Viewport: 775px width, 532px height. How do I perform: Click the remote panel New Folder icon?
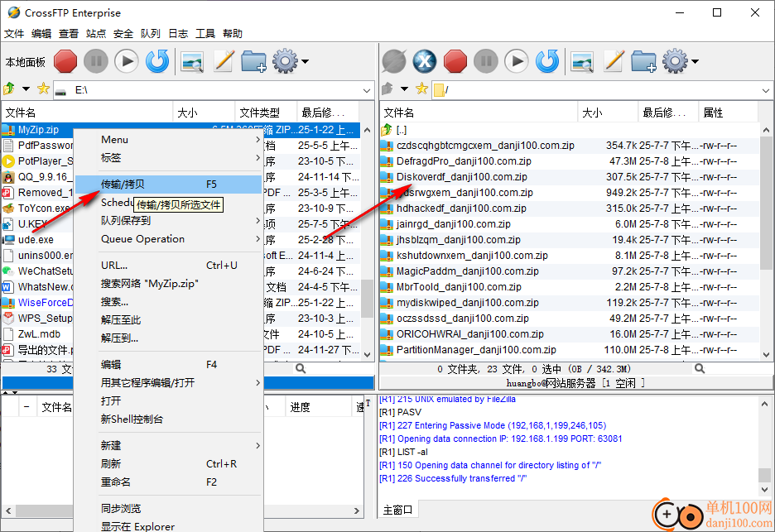(643, 62)
